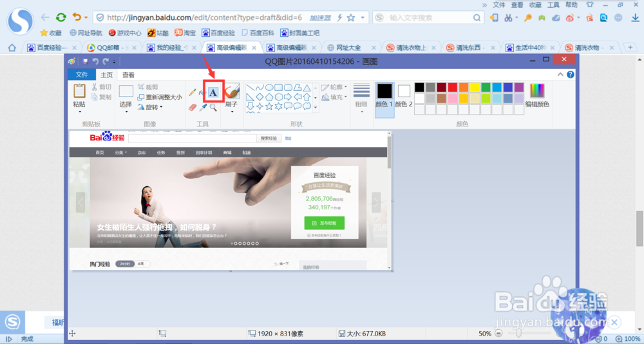Switch to the 网址大全 browser tab
Viewport: 644px width, 344px height.
click(348, 48)
